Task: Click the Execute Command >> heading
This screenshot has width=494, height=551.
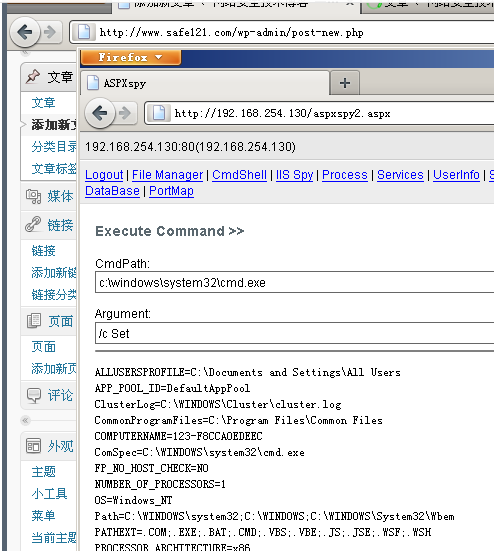Action: click(x=169, y=231)
